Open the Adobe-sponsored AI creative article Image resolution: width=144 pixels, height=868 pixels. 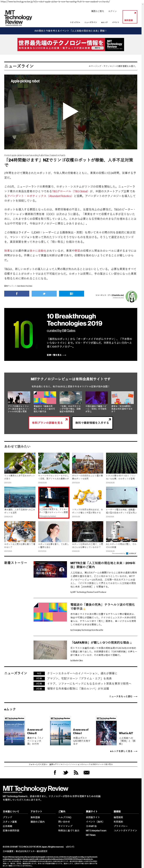point(54,502)
